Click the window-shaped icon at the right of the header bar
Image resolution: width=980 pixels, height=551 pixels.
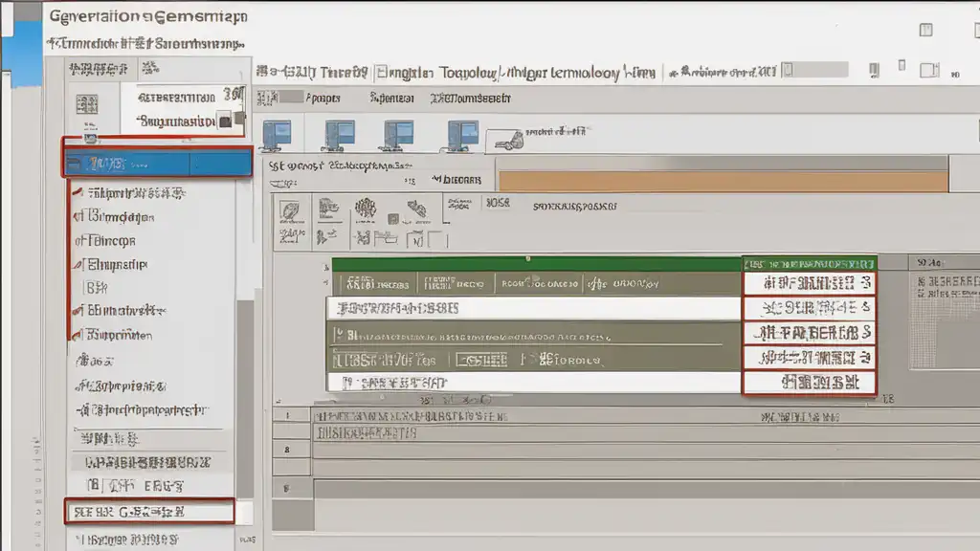click(929, 71)
